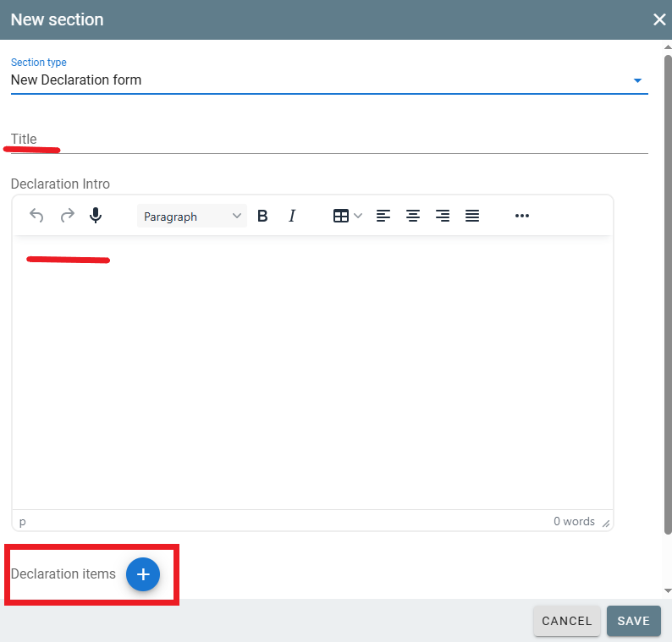This screenshot has height=642, width=672.
Task: Toggle italic formatting
Action: click(292, 216)
